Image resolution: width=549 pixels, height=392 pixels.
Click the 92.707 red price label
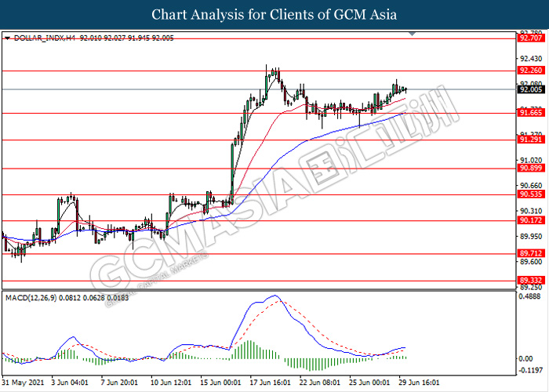click(x=531, y=38)
